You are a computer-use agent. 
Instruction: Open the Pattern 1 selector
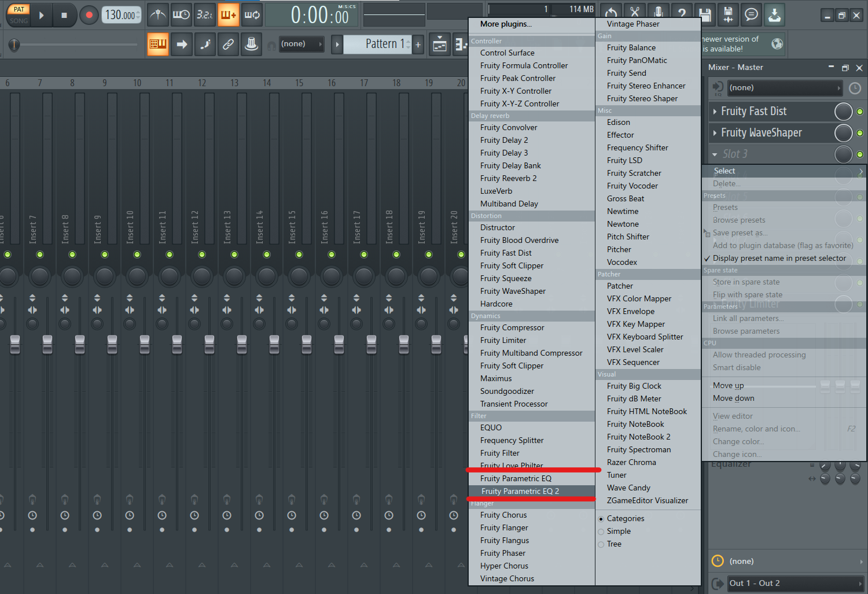(377, 44)
